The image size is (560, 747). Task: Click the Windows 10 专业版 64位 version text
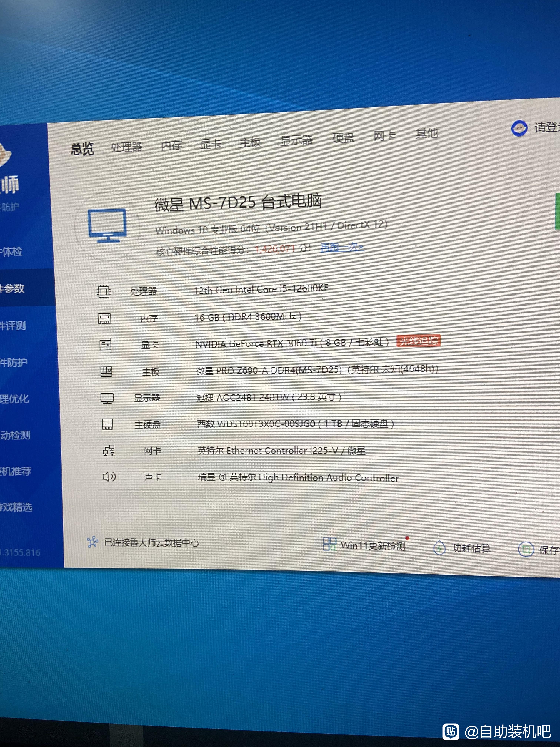pyautogui.click(x=271, y=228)
